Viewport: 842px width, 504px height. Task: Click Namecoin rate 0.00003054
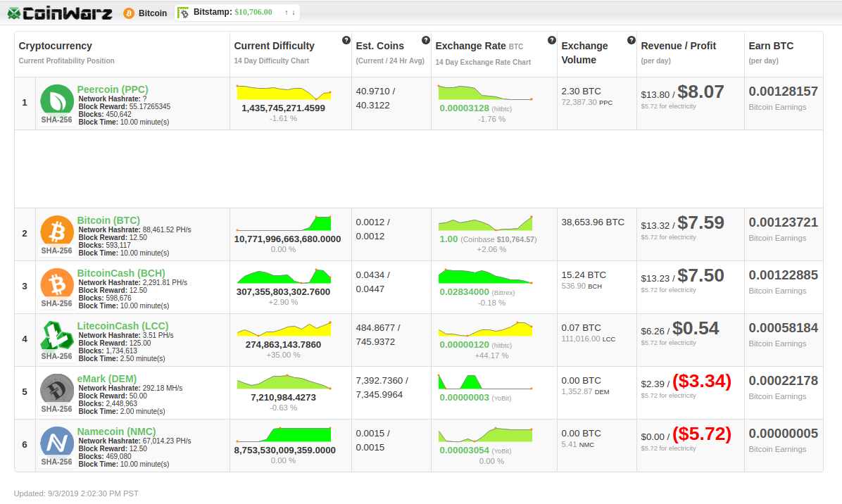coord(464,451)
